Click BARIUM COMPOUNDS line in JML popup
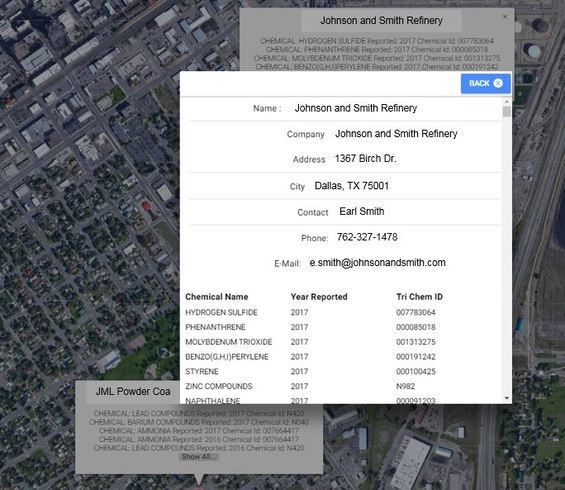 199,422
